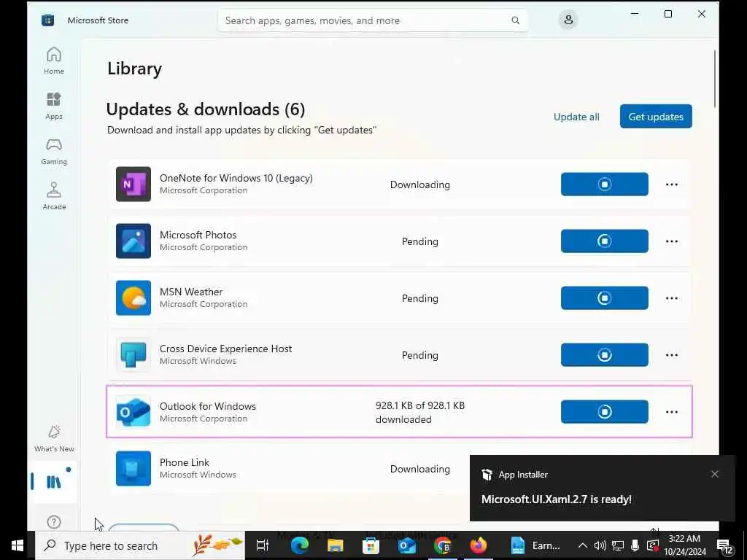Open Task View on the taskbar
This screenshot has width=747, height=560.
pyautogui.click(x=263, y=545)
